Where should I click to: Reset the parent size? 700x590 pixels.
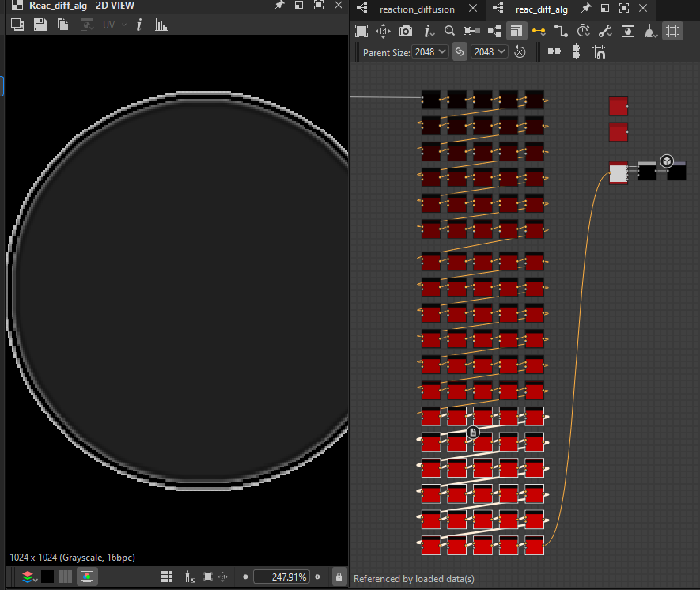520,51
